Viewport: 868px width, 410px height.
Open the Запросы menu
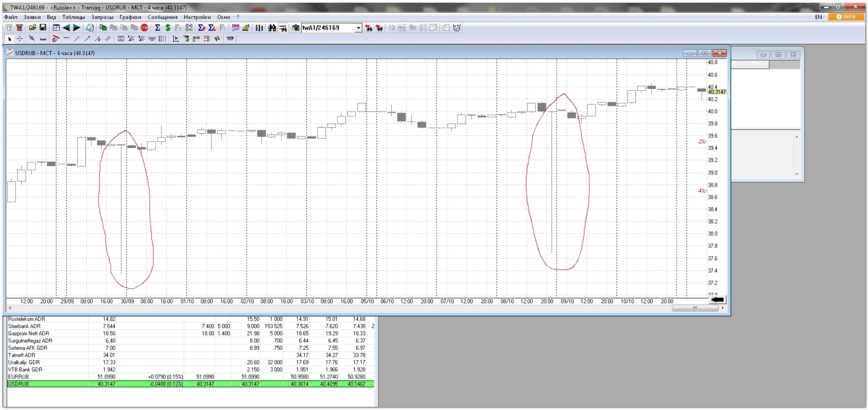[x=102, y=17]
